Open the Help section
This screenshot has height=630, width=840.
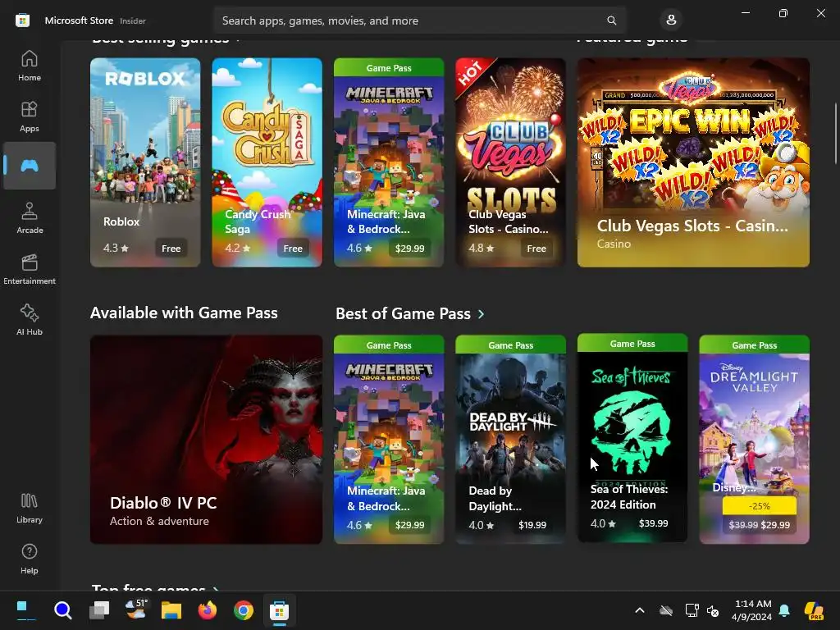[30, 559]
